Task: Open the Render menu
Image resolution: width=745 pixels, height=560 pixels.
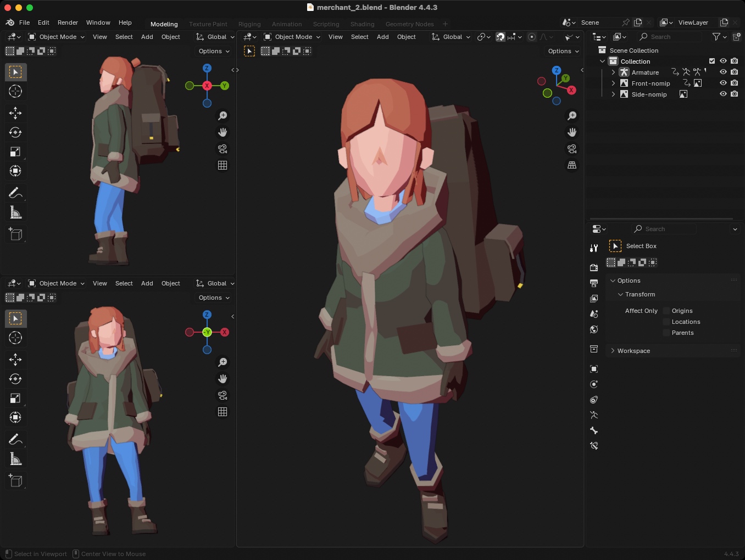Action: pyautogui.click(x=68, y=23)
